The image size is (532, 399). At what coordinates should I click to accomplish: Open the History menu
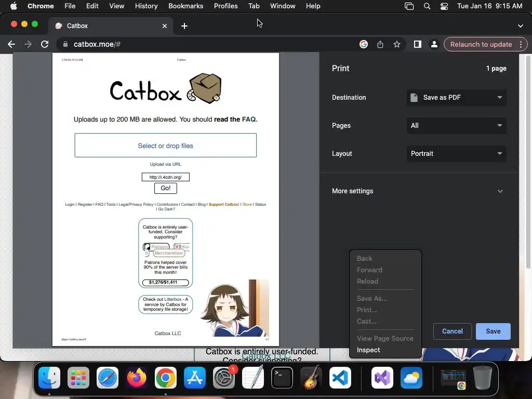(146, 6)
